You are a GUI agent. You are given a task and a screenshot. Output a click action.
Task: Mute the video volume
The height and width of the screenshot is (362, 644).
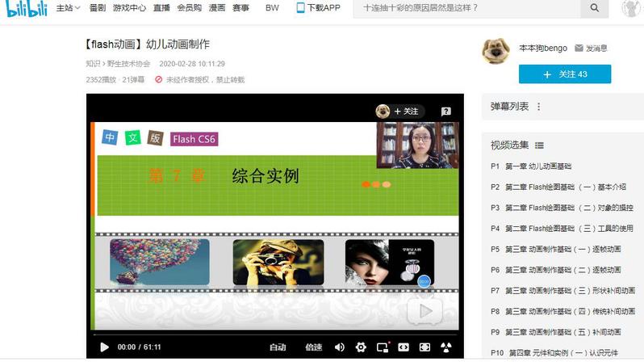340,347
